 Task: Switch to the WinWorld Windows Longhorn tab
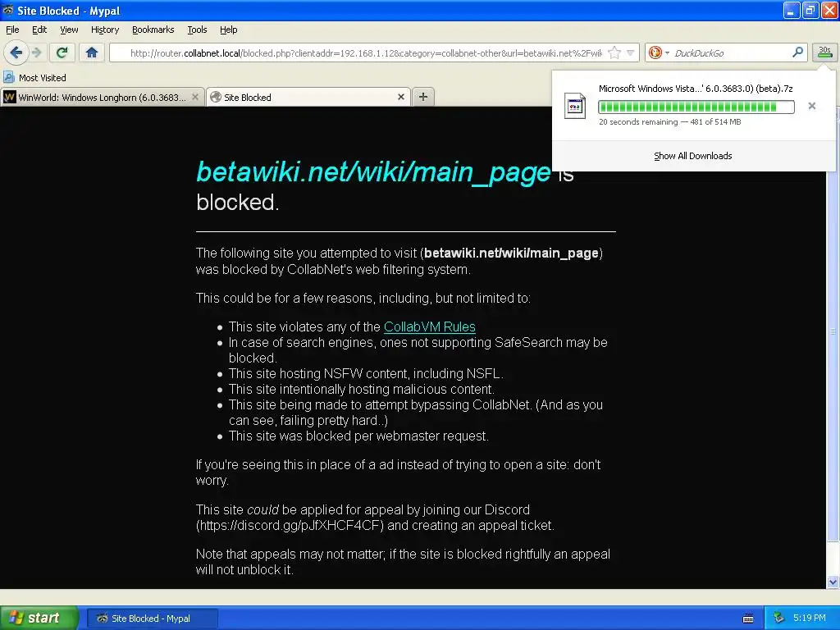pyautogui.click(x=103, y=97)
